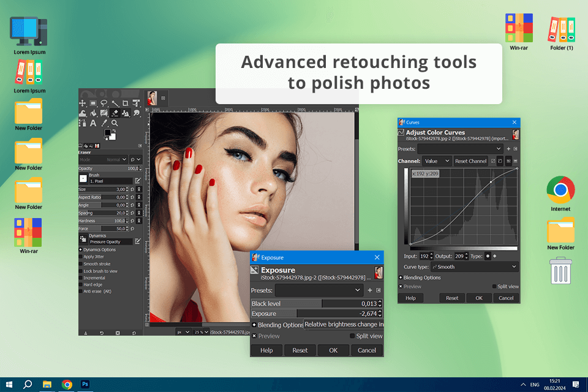Save Exposure settings as preset plus icon
This screenshot has width=588, height=392.
370,290
